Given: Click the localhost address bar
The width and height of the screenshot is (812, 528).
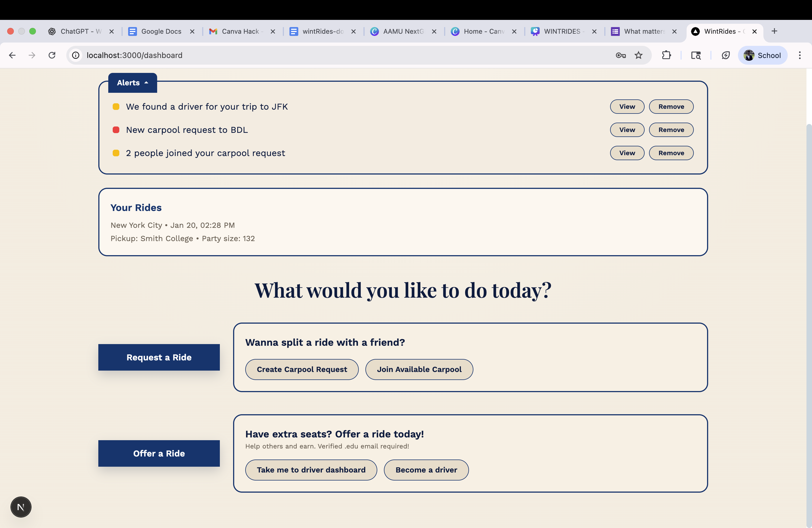Looking at the screenshot, I should point(307,55).
